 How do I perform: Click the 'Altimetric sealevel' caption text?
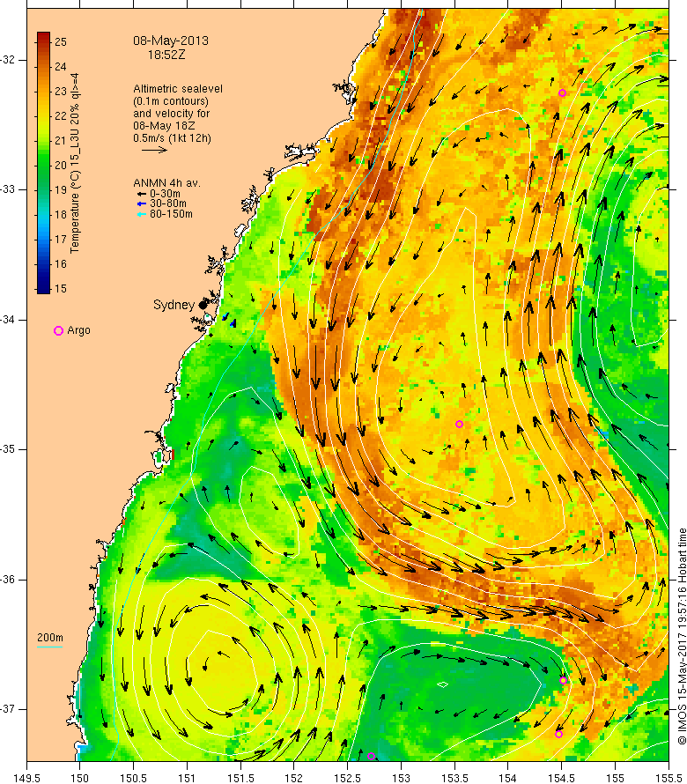click(x=178, y=88)
